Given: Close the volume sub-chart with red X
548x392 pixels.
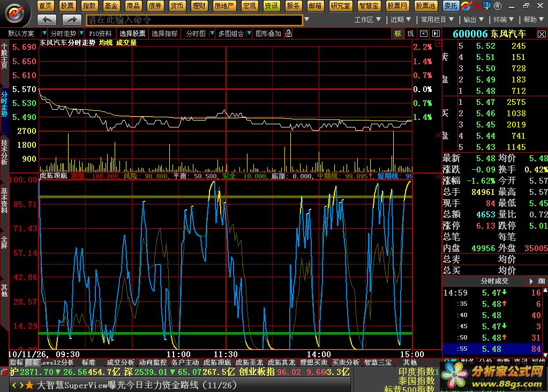Looking at the screenshot, I should (x=439, y=135).
